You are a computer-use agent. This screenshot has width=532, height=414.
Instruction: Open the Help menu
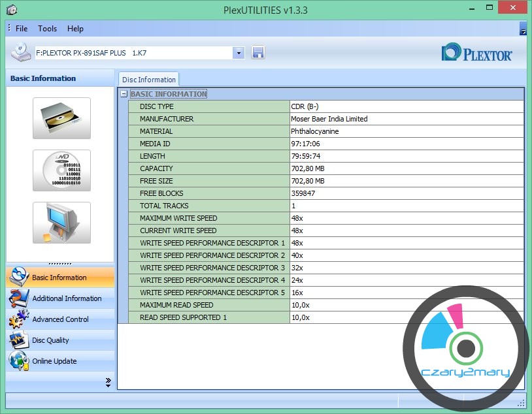pyautogui.click(x=75, y=29)
